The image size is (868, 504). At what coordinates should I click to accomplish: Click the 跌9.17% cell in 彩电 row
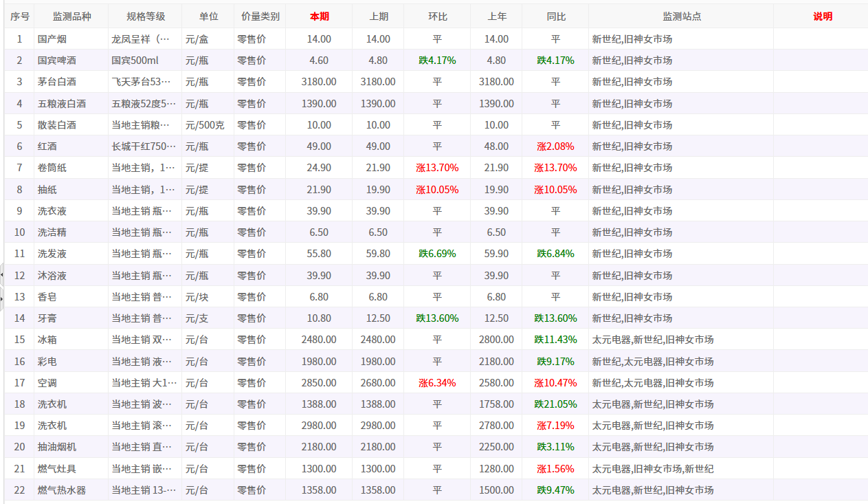tap(555, 362)
